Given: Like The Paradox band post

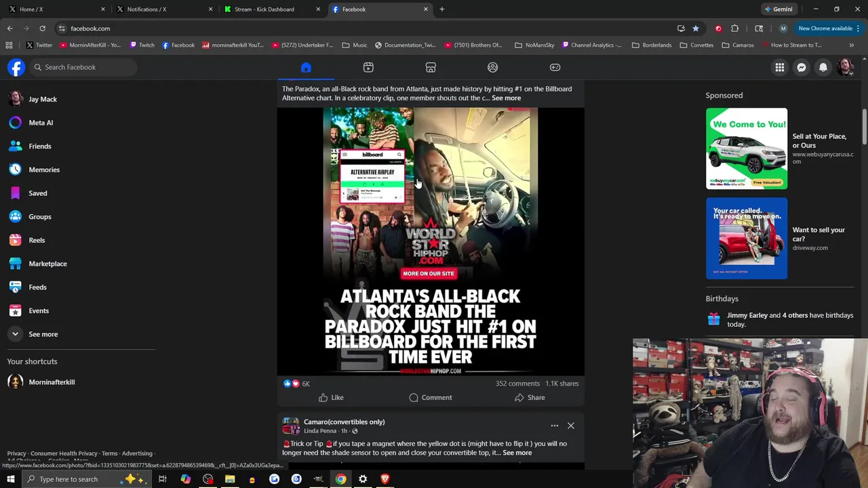Looking at the screenshot, I should [331, 398].
